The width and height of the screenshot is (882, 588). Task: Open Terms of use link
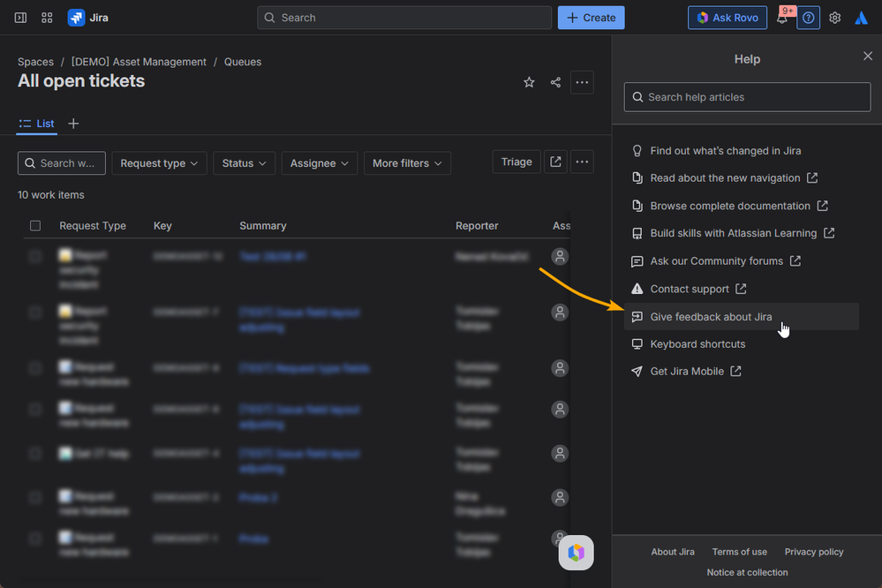(x=739, y=552)
